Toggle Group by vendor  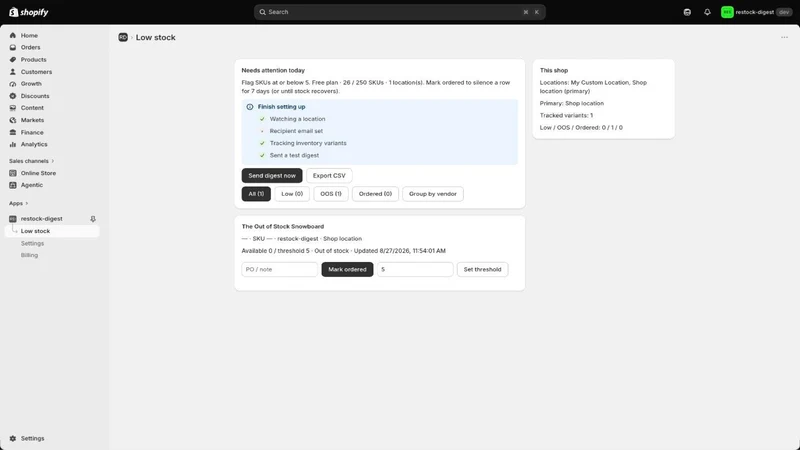[x=433, y=194]
